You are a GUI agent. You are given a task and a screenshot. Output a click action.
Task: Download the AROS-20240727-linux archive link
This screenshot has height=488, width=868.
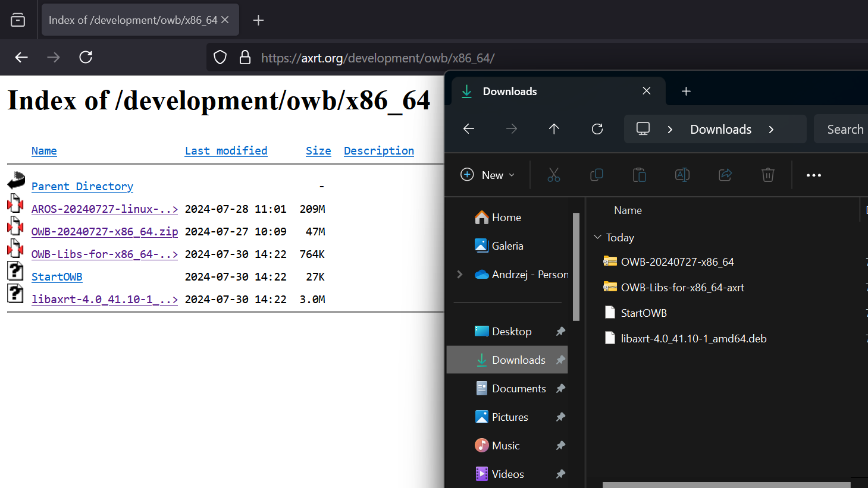105,209
